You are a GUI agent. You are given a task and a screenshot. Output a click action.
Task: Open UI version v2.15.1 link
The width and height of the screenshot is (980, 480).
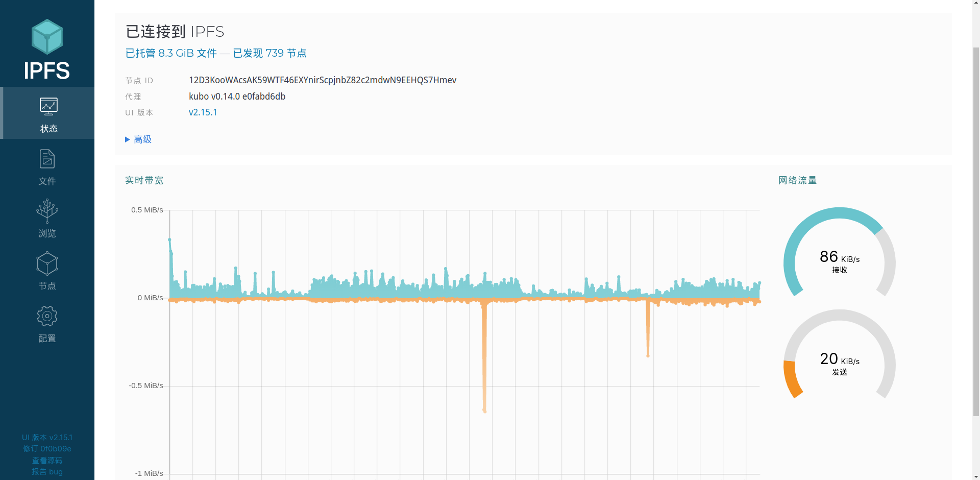click(x=203, y=112)
